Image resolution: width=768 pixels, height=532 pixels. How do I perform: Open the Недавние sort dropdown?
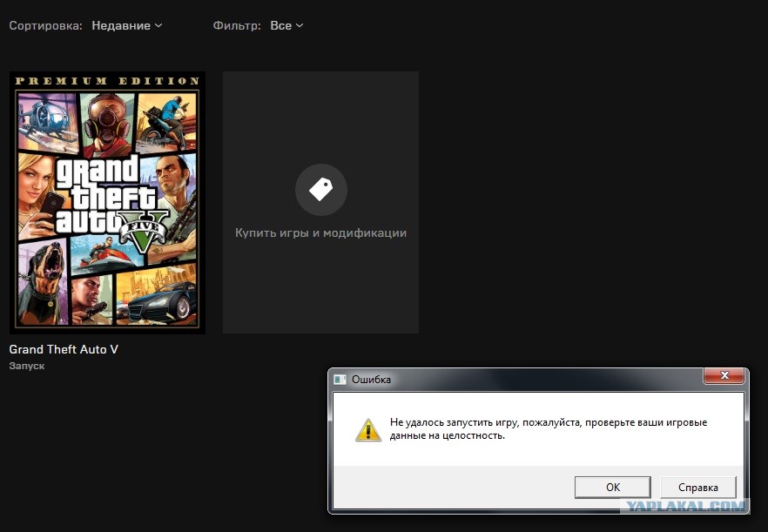pos(127,25)
